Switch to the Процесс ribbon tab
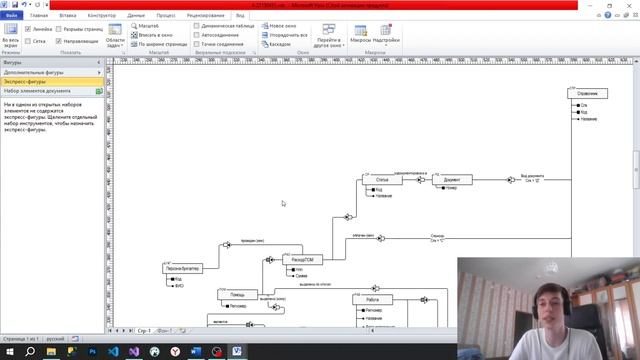This screenshot has height=360, width=640. click(x=166, y=16)
